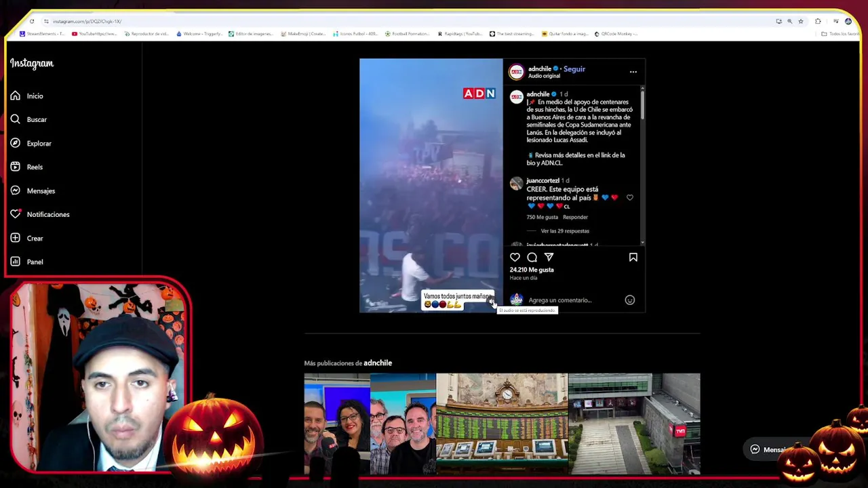Image resolution: width=868 pixels, height=488 pixels.
Task: Toggle video audio mute button
Action: (492, 302)
